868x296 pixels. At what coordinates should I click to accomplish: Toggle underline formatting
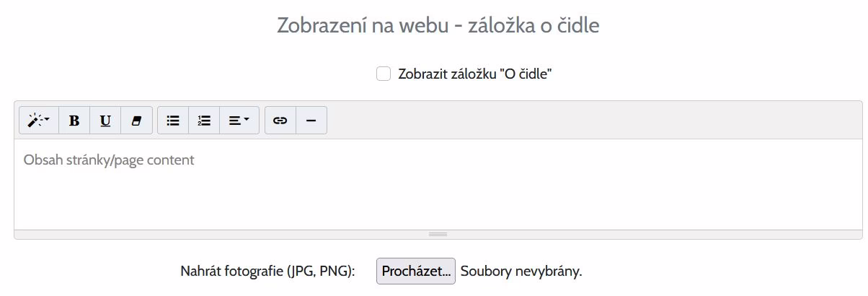click(x=105, y=121)
